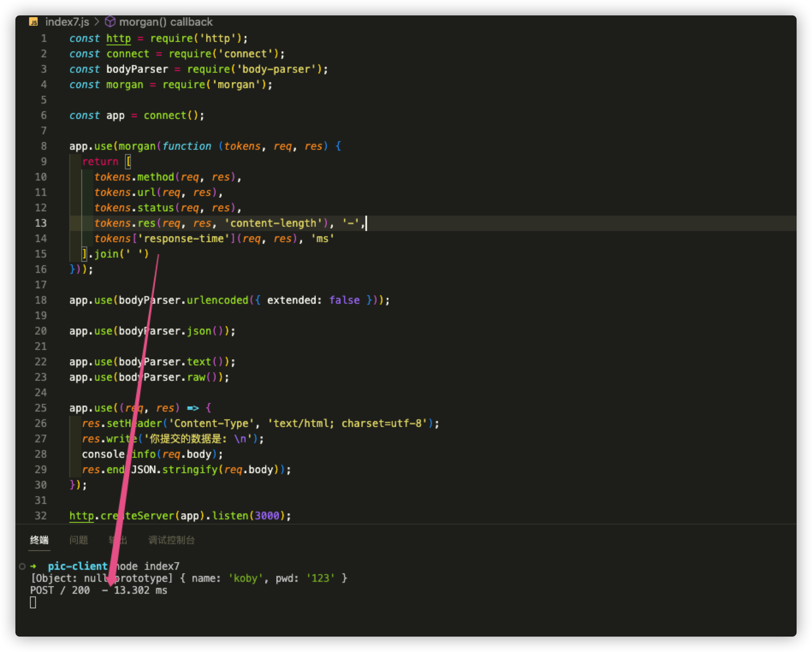Click the JS file icon in breadcrumb
The image size is (812, 652).
[33, 22]
